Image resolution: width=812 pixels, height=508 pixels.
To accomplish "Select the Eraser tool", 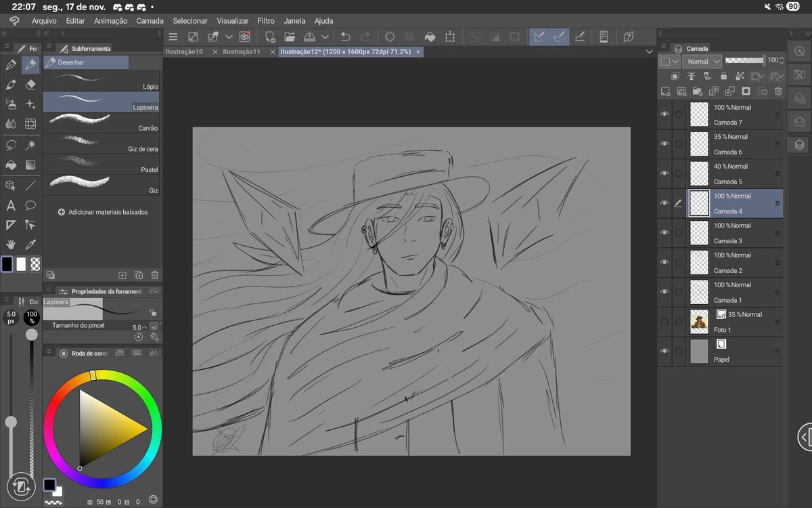I will click(30, 84).
